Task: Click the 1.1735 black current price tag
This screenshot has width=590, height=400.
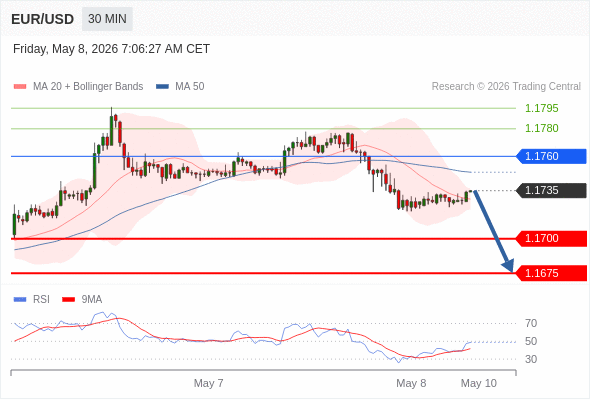Action: (551, 190)
